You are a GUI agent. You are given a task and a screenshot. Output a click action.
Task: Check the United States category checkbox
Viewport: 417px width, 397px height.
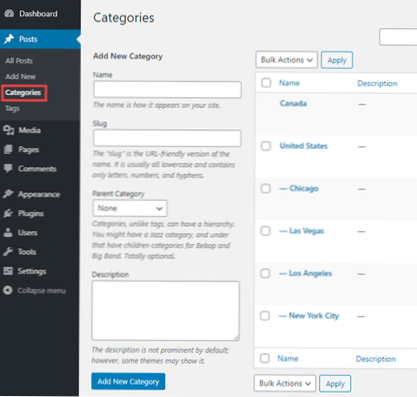[x=266, y=146]
